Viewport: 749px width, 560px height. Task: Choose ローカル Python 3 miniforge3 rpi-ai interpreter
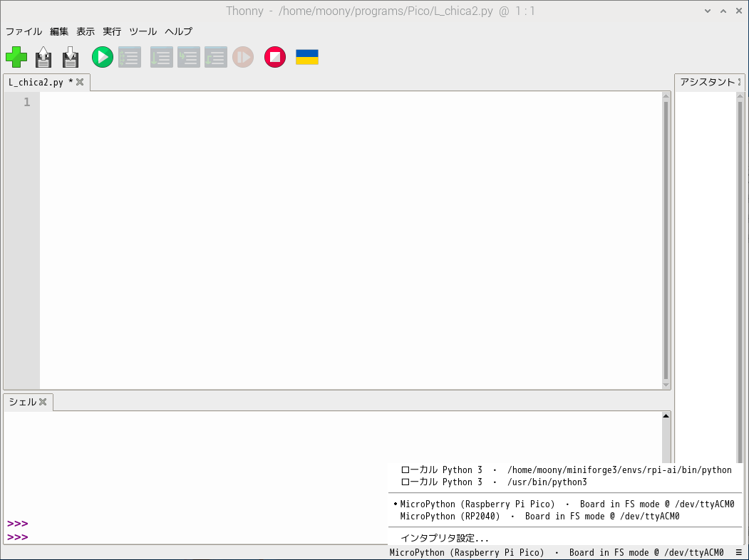tap(566, 470)
